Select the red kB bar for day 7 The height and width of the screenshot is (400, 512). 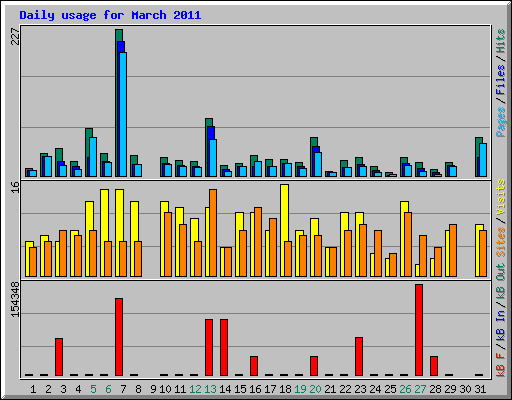[119, 337]
